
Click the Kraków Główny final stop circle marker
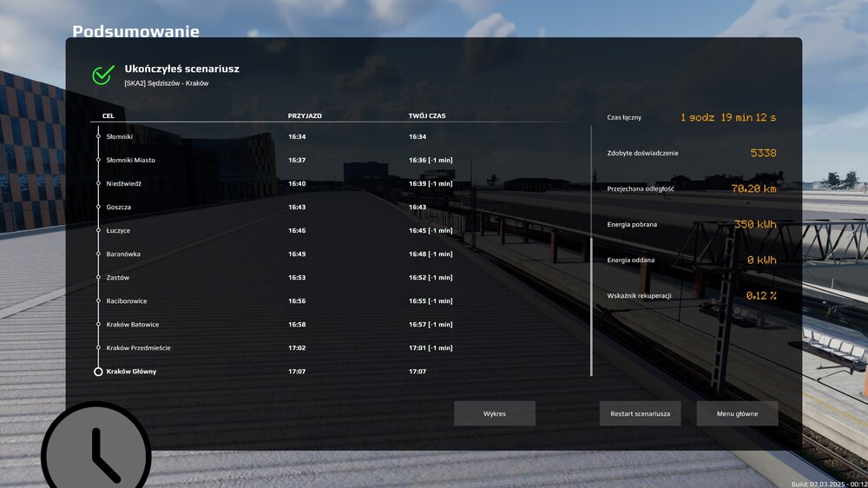[x=98, y=372]
